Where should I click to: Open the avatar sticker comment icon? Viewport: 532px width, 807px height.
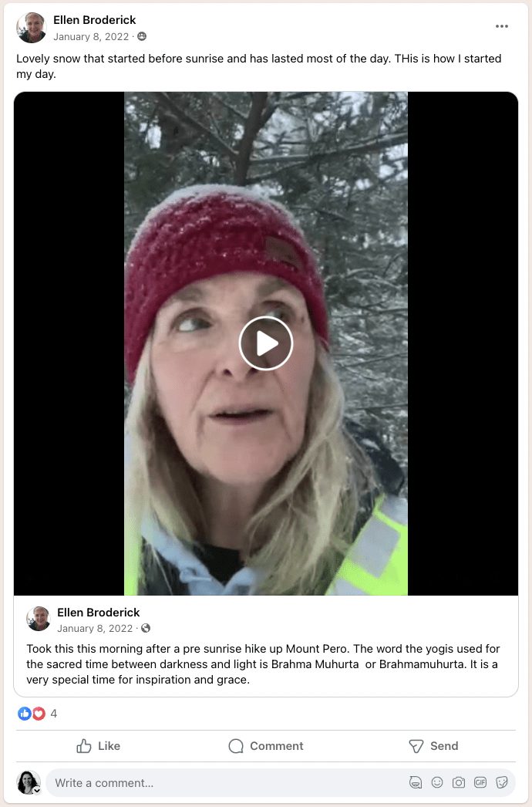(x=416, y=783)
